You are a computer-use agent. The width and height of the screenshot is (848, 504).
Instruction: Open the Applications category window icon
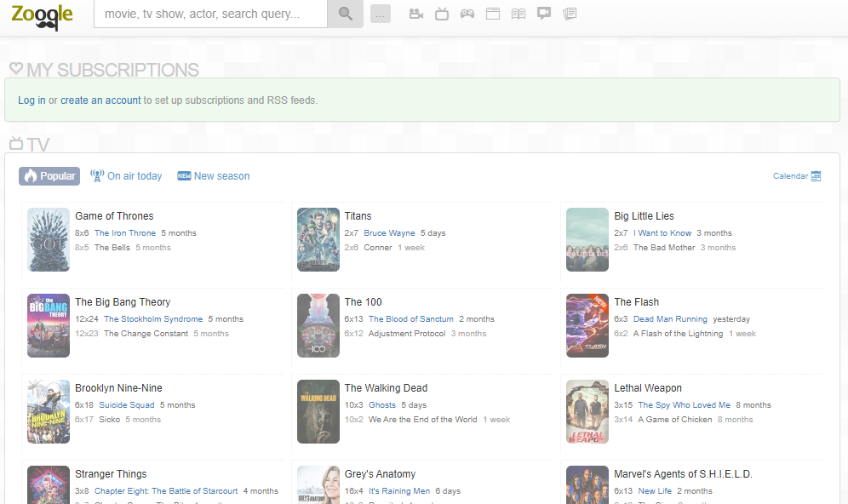pos(493,14)
